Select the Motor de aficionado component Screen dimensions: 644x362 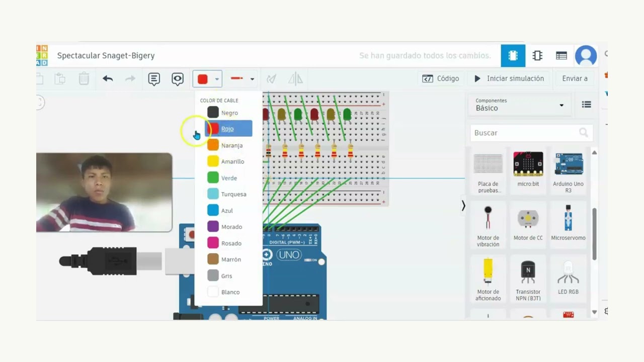[x=488, y=280]
